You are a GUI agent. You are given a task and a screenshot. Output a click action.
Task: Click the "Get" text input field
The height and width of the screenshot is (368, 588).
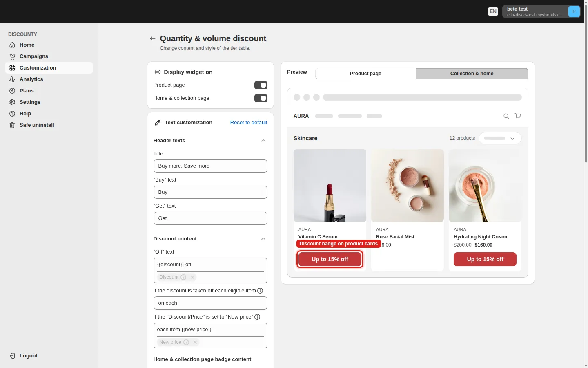(x=210, y=218)
